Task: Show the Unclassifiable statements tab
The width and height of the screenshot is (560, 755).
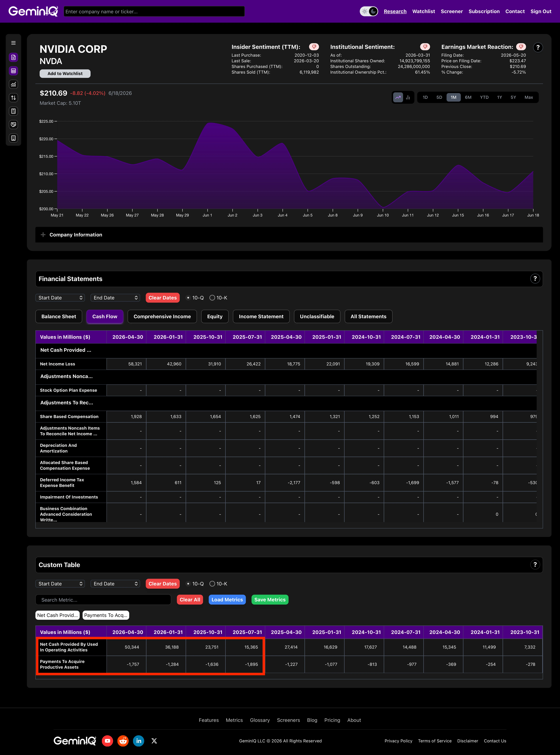Action: click(317, 316)
